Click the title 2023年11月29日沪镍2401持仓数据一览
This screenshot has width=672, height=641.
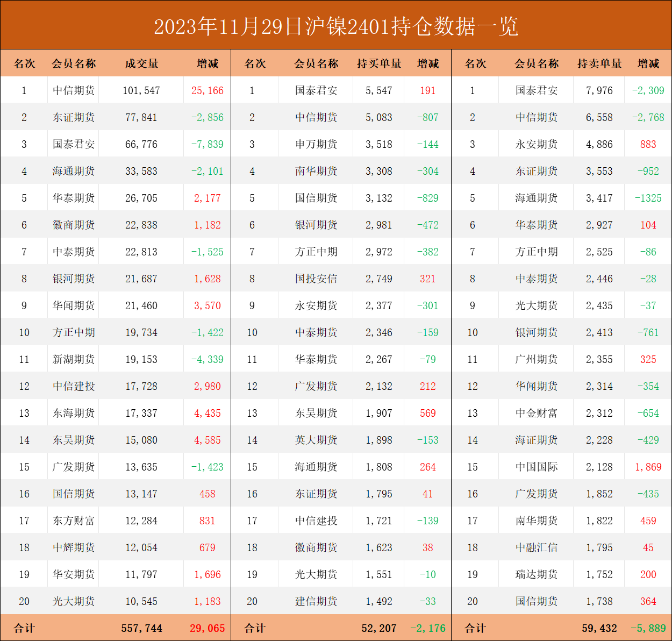[x=336, y=26]
